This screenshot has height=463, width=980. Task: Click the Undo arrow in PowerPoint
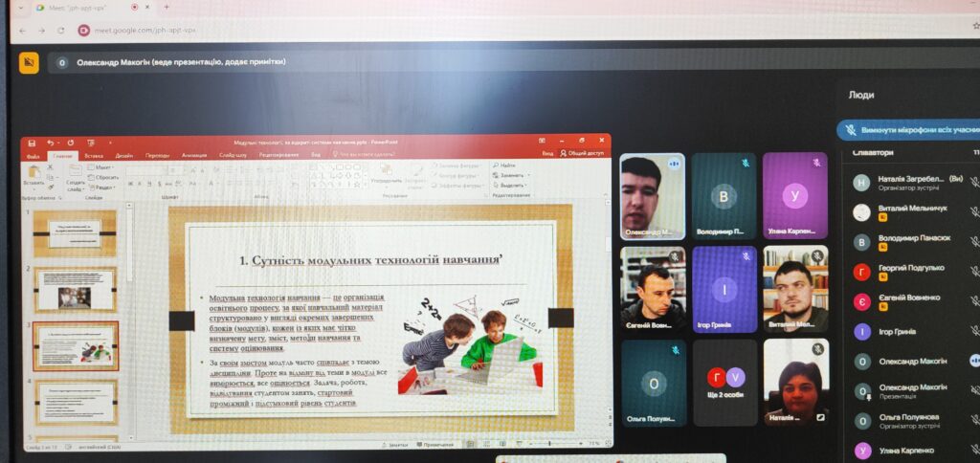49,143
